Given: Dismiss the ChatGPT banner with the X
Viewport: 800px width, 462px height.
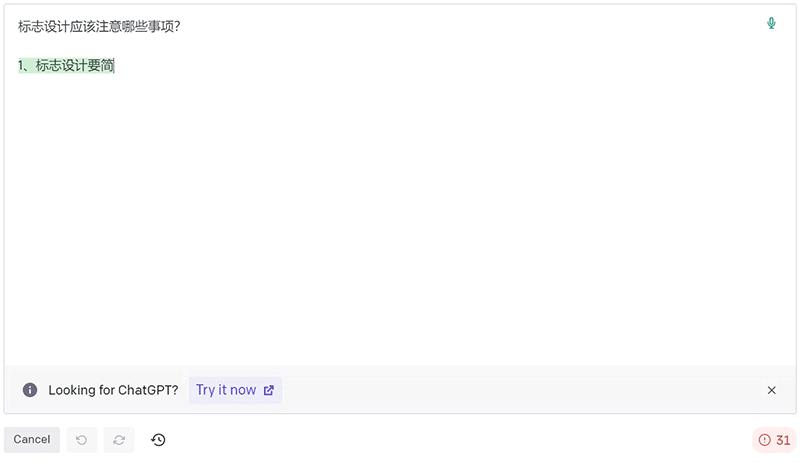Looking at the screenshot, I should point(771,390).
